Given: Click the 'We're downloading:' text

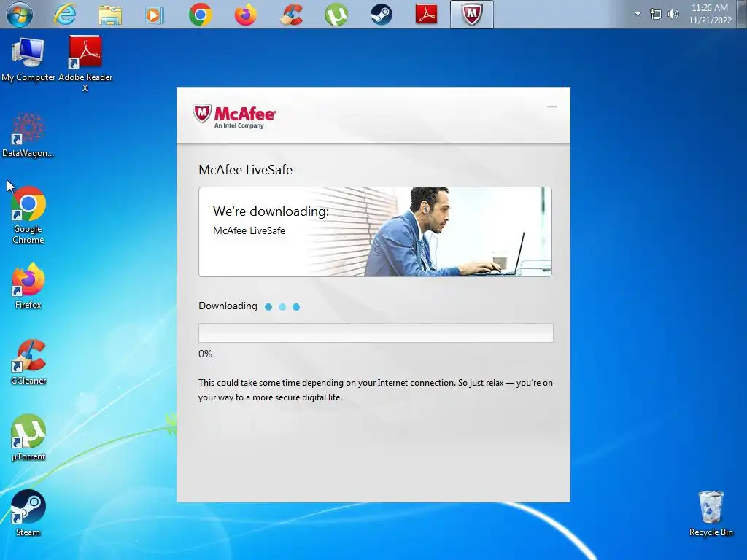Looking at the screenshot, I should pos(271,211).
